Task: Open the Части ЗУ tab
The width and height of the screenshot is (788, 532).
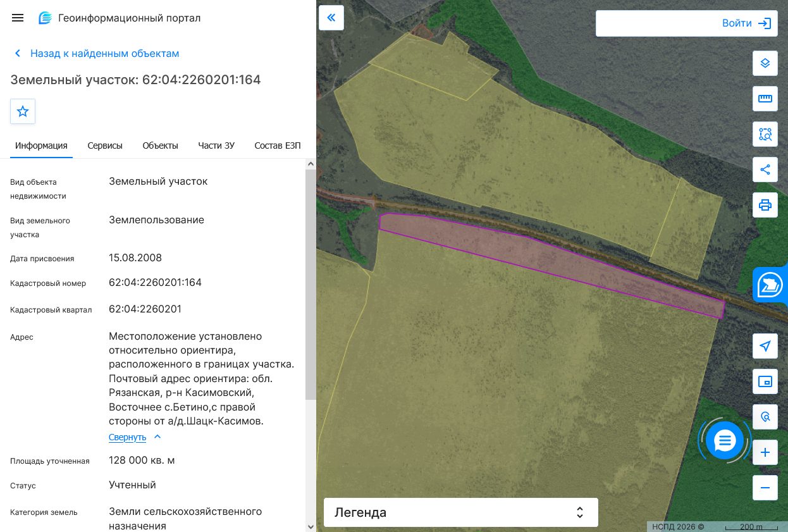Action: [x=216, y=145]
